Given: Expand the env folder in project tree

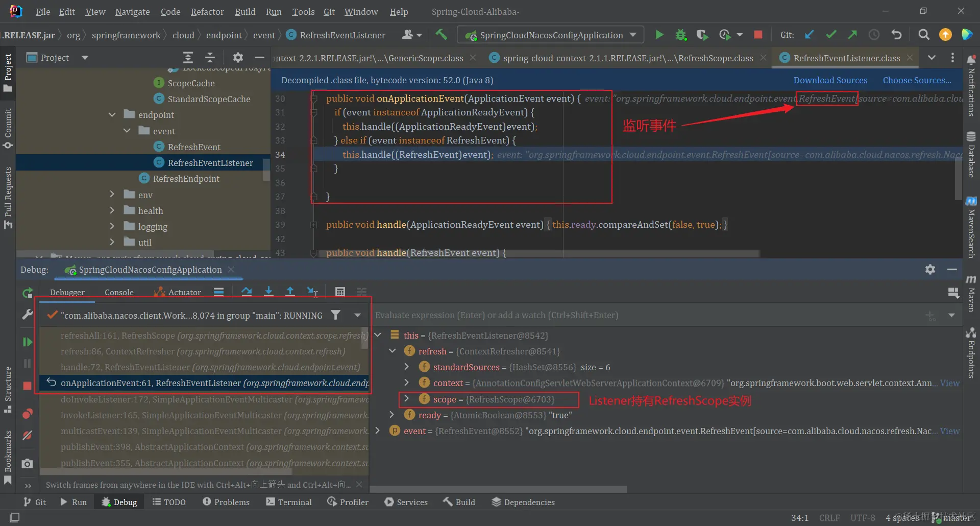Looking at the screenshot, I should point(112,195).
